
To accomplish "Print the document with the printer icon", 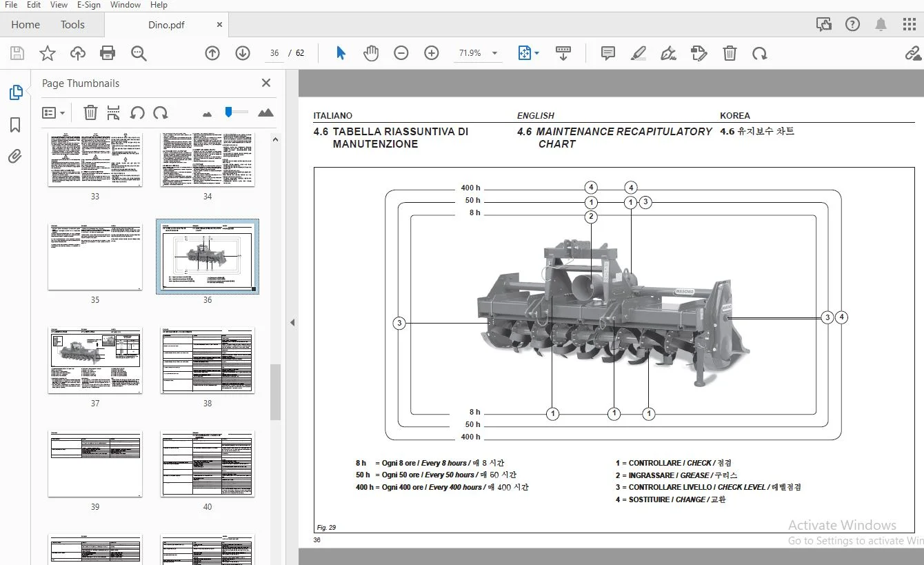I will pos(108,53).
